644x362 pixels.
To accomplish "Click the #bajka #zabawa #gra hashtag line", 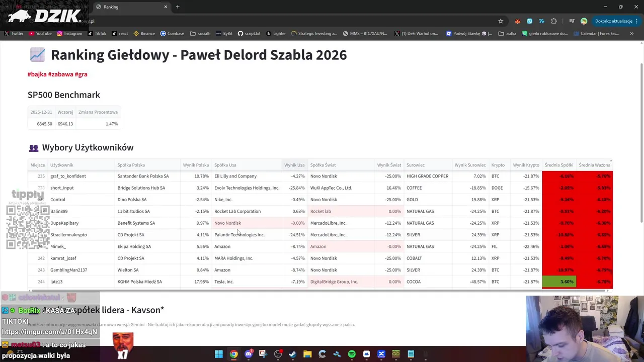I will click(57, 74).
